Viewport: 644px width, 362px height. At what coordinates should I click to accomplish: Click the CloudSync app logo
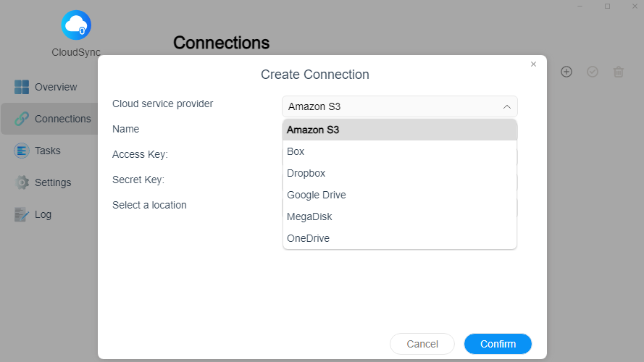(76, 25)
